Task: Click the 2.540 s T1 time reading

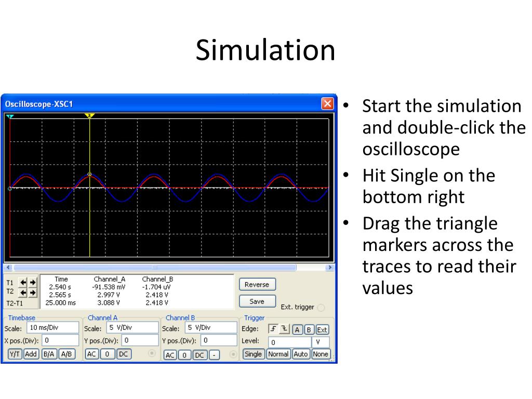Action: tap(60, 287)
